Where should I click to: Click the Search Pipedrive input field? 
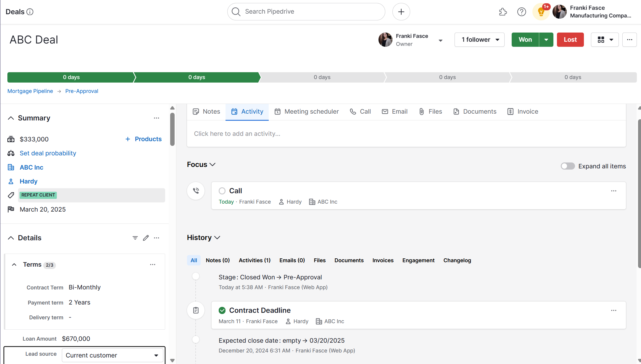(306, 12)
